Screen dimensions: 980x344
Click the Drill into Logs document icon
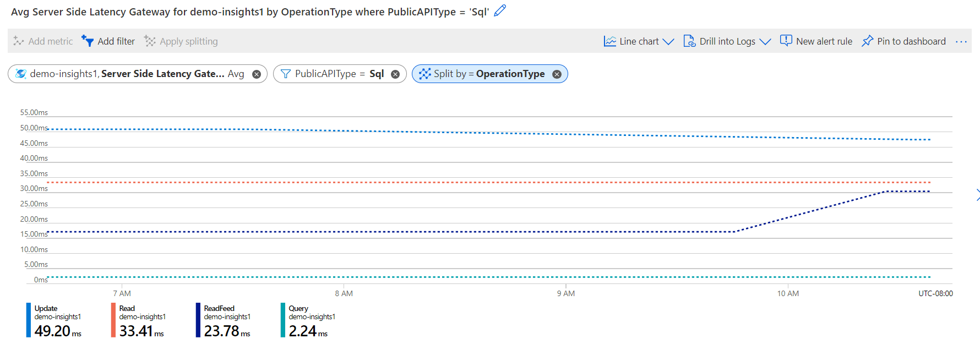point(689,41)
